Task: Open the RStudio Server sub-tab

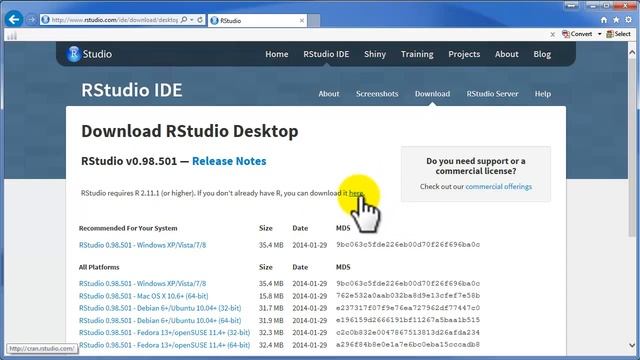Action: pyautogui.click(x=492, y=93)
